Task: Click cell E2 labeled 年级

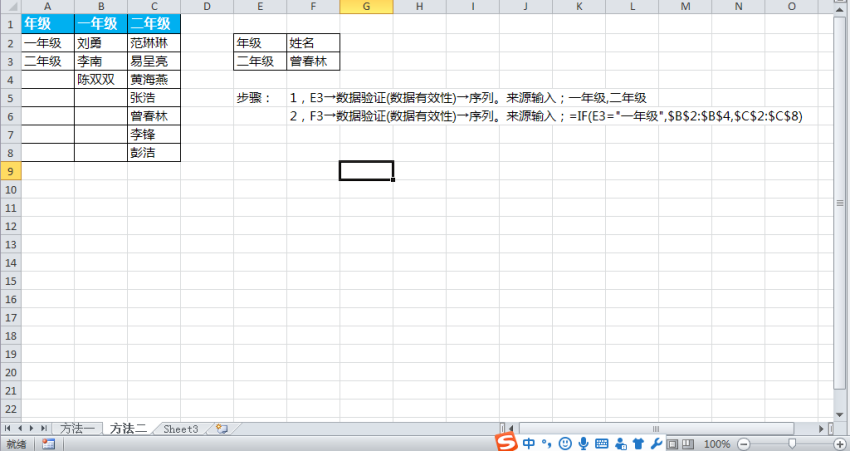Action: (x=260, y=43)
